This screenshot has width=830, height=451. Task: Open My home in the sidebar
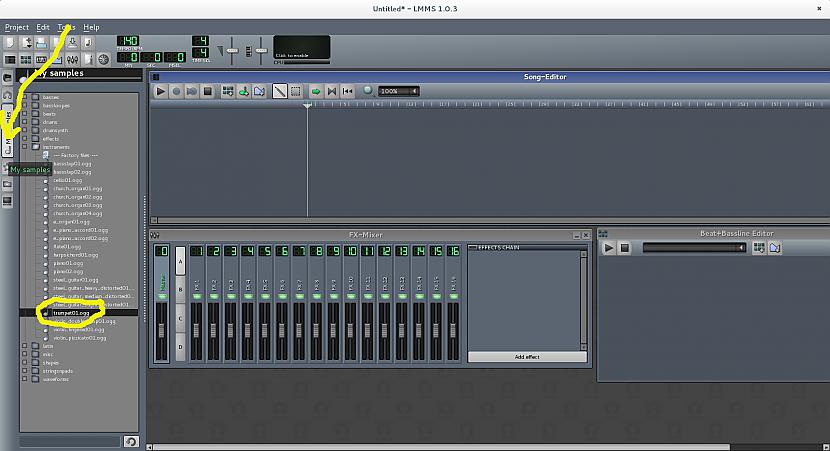pyautogui.click(x=7, y=184)
